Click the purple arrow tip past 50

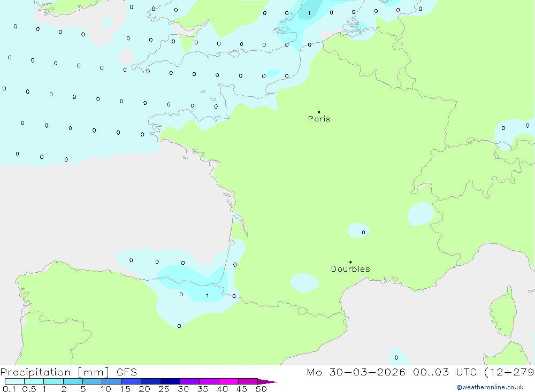coord(268,382)
